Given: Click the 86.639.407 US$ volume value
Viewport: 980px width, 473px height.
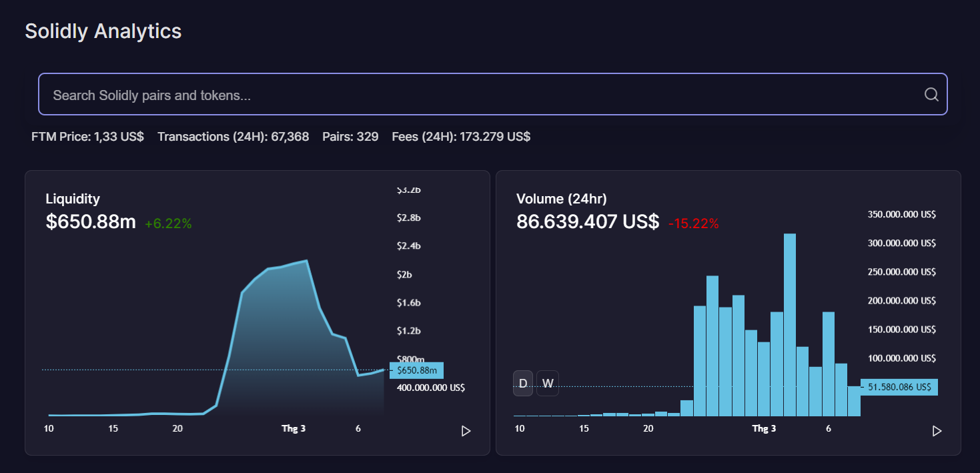Looking at the screenshot, I should [x=588, y=222].
